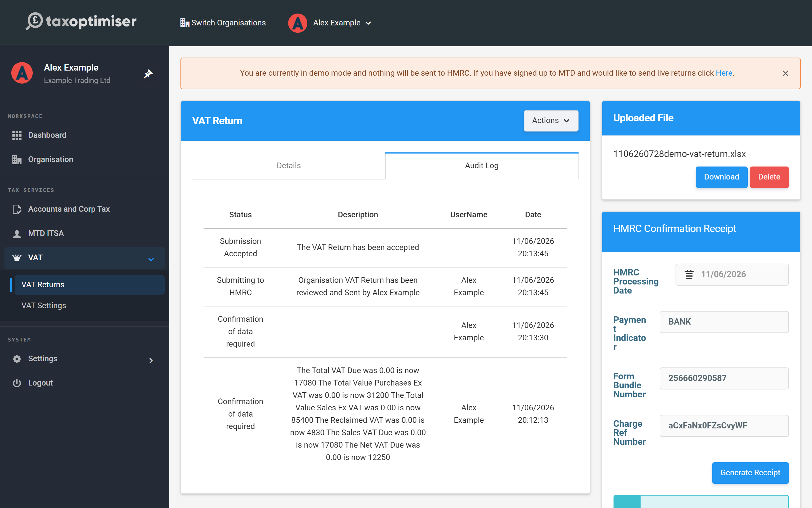The width and height of the screenshot is (812, 508).
Task: Select VAT Returns submenu item
Action: tap(89, 285)
